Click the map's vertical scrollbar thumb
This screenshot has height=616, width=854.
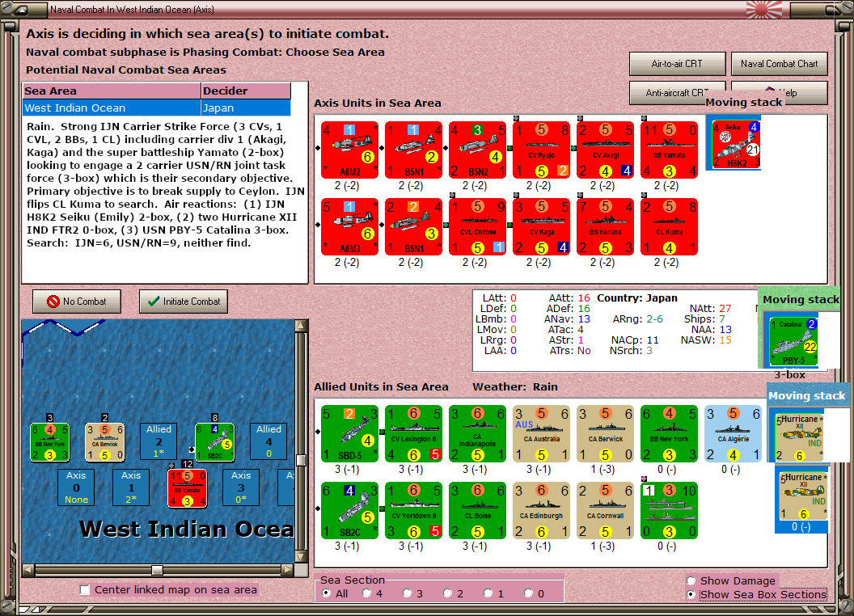301,460
